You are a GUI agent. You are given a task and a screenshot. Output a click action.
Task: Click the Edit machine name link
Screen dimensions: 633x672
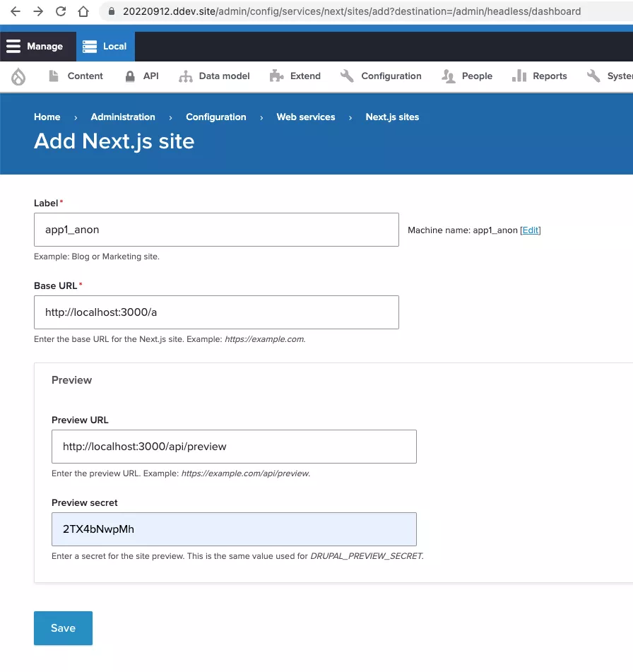tap(530, 230)
